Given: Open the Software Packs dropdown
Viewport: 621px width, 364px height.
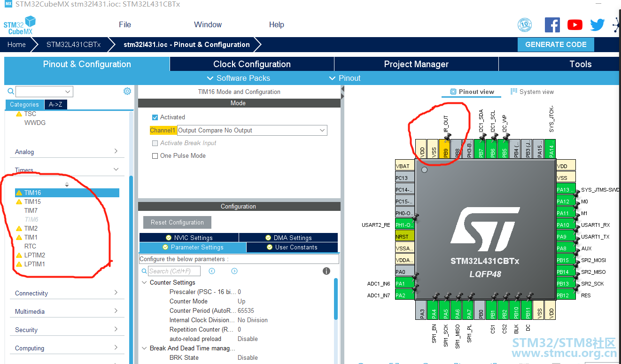Looking at the screenshot, I should point(239,78).
